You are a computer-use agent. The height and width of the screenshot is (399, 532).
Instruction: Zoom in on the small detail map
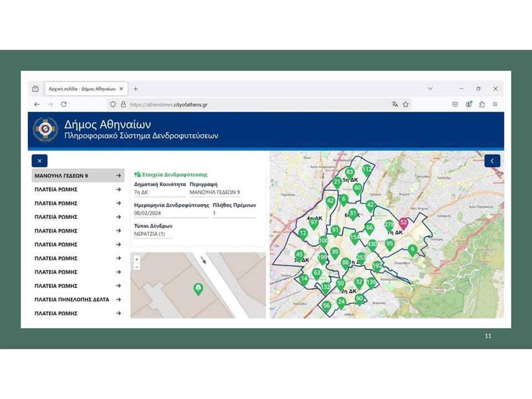coord(137,259)
